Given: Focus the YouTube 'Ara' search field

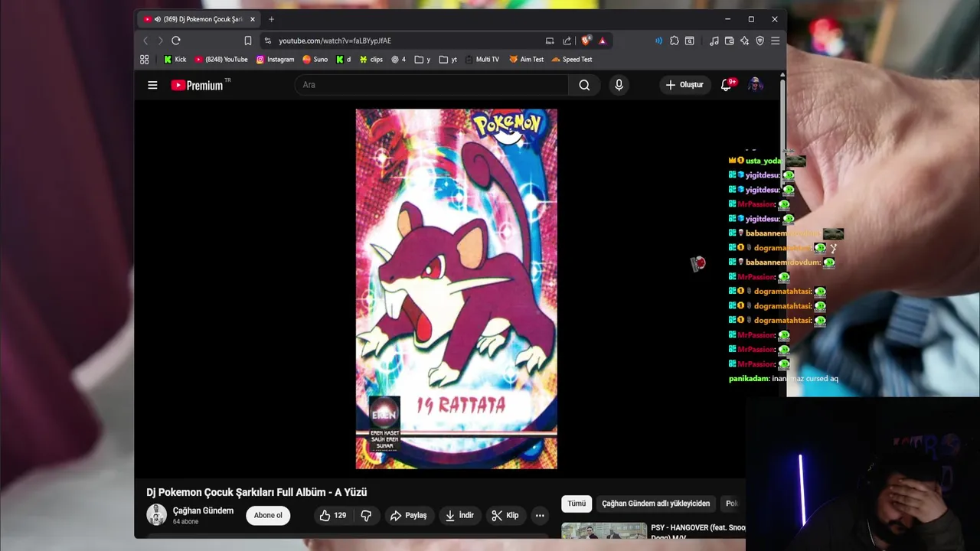Looking at the screenshot, I should coord(431,85).
